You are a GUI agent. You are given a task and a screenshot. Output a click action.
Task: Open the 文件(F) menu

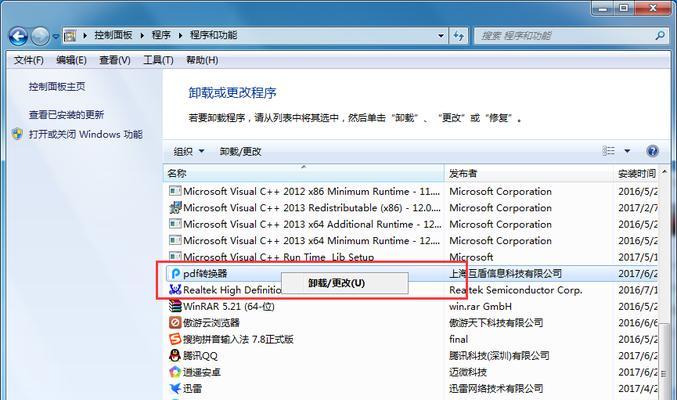[28, 60]
